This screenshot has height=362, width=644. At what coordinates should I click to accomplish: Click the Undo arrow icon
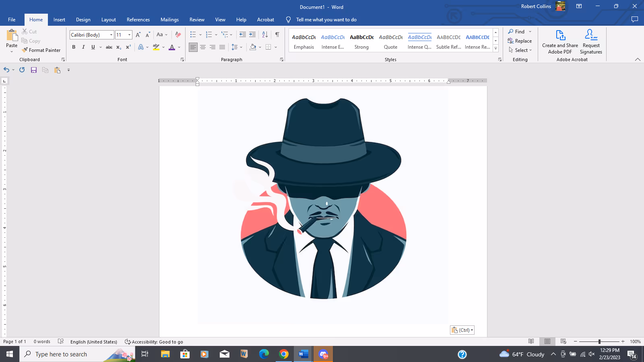pyautogui.click(x=6, y=70)
